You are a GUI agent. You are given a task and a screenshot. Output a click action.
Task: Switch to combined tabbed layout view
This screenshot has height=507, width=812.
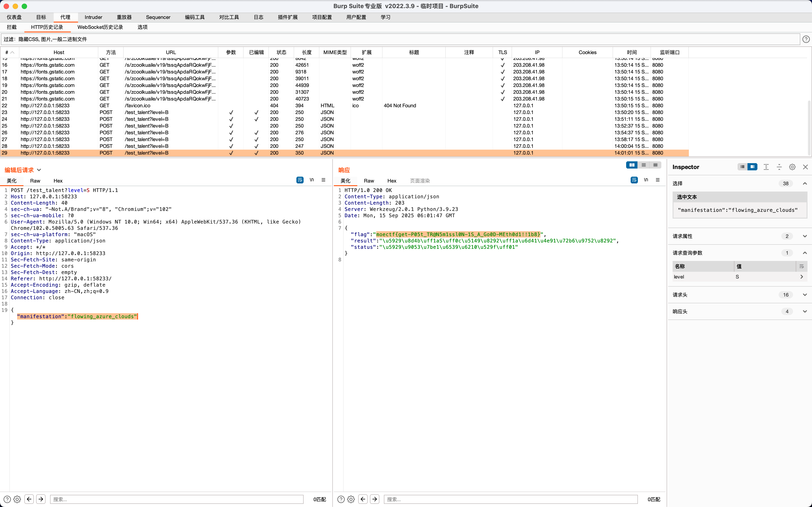click(x=655, y=165)
